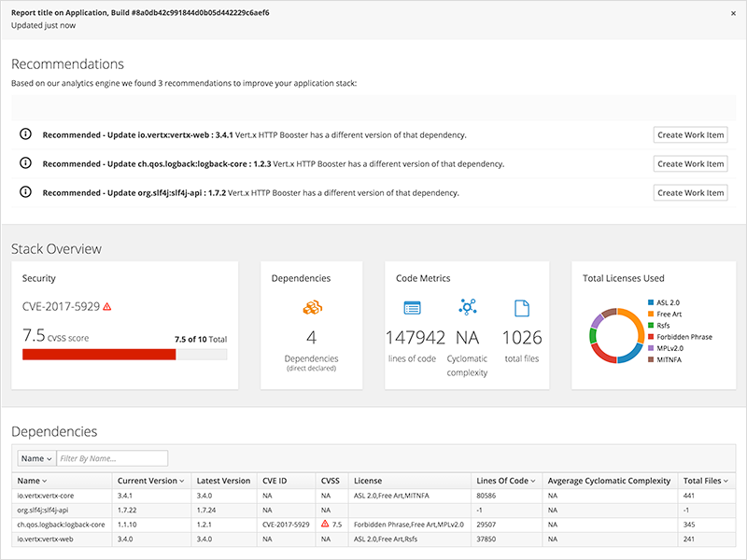The height and width of the screenshot is (560, 747).
Task: Click the ASL 2.0 blue legend swatch
Action: 650,304
